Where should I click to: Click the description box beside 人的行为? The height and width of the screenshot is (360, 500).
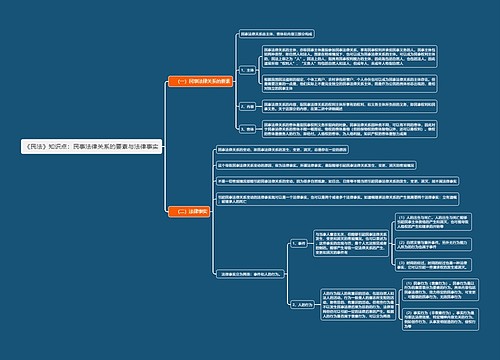pyautogui.click(x=358, y=305)
